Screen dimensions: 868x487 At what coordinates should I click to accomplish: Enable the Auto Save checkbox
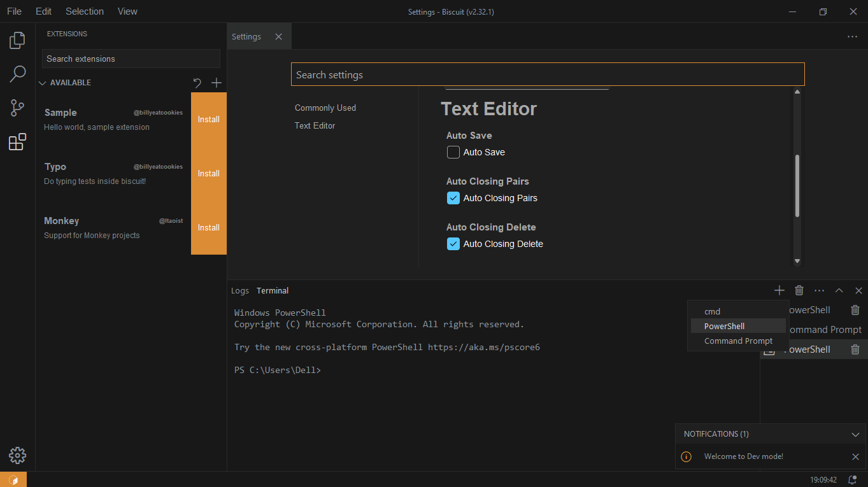pyautogui.click(x=453, y=152)
